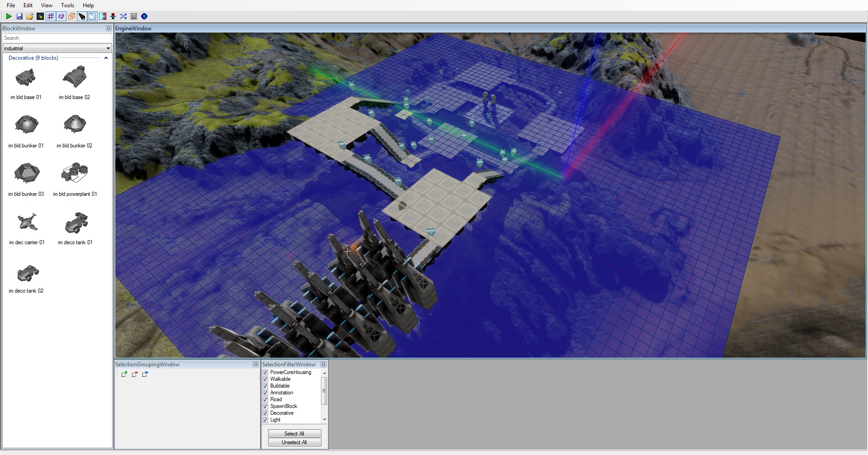Open the Edit menu
The image size is (868, 455).
tap(28, 5)
